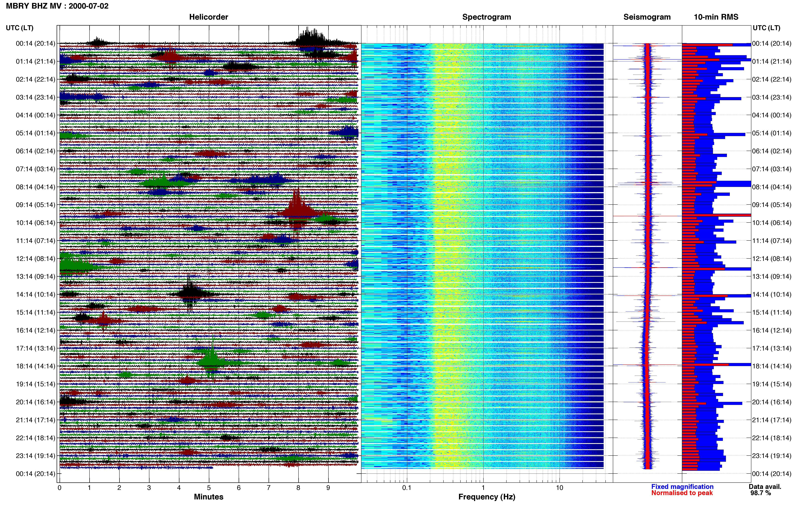Viewport: 812px width, 508px height.
Task: Click the left-axis label "02:14 (22:14)"
Action: 36,79
